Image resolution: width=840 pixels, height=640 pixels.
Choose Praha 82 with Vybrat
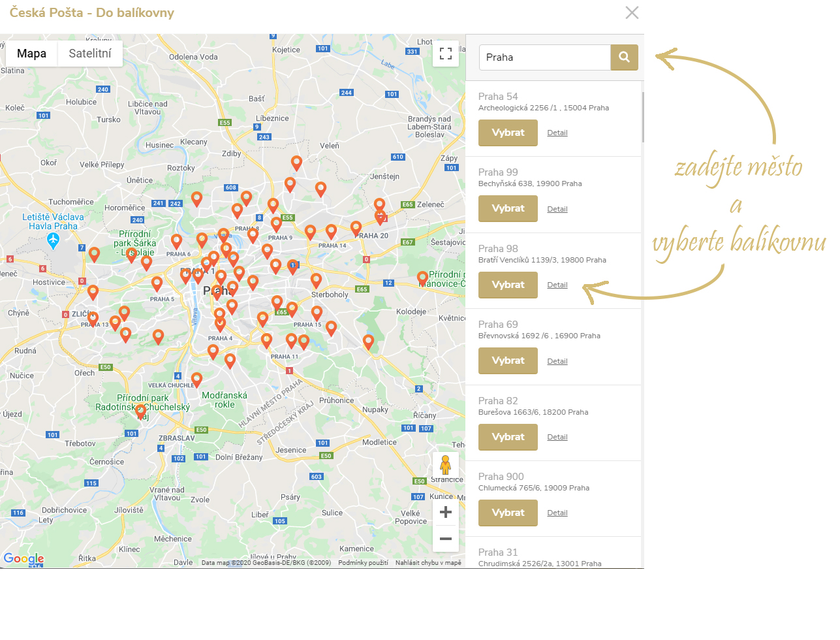pyautogui.click(x=508, y=437)
